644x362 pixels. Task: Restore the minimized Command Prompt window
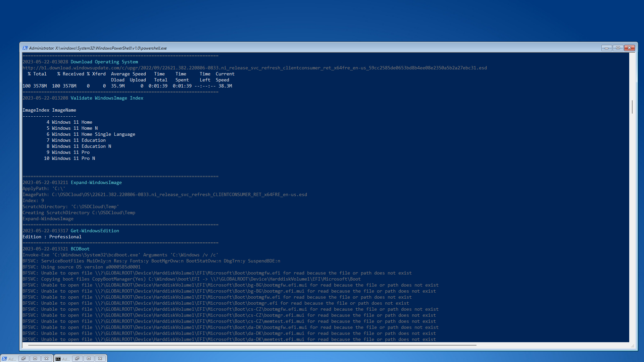click(77, 359)
